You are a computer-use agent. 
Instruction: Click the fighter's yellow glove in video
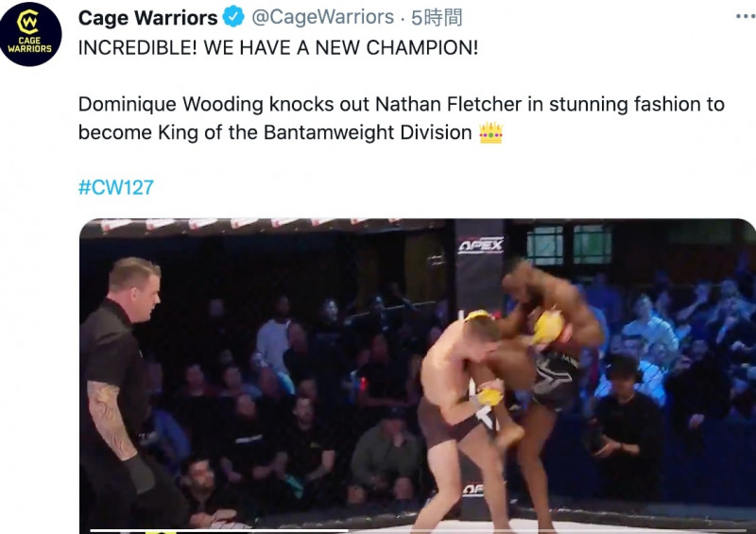(547, 327)
